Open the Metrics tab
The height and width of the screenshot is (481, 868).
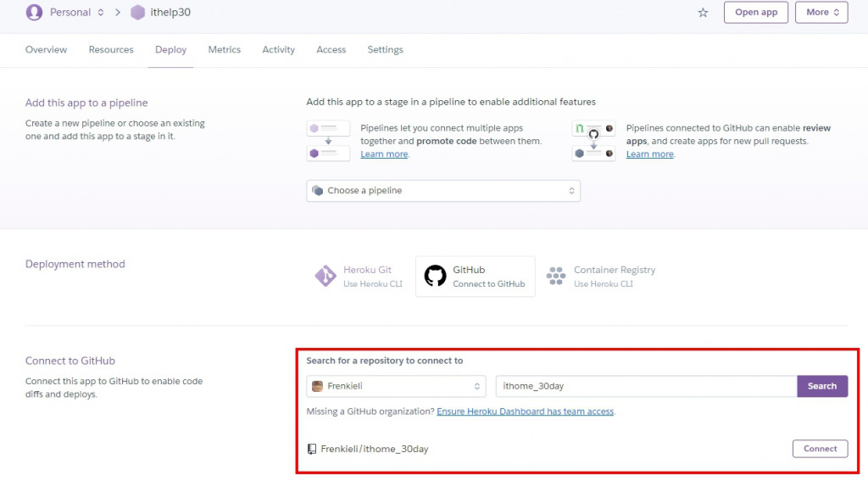(224, 49)
